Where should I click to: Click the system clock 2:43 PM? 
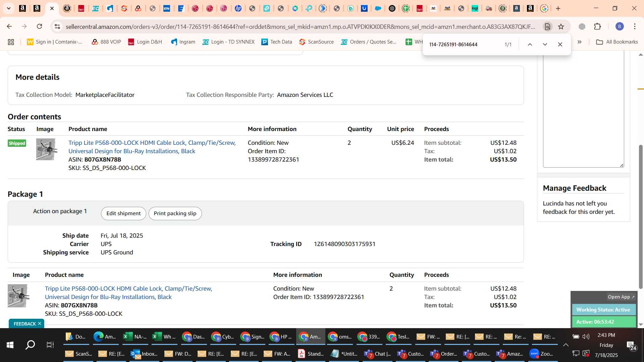pyautogui.click(x=606, y=335)
